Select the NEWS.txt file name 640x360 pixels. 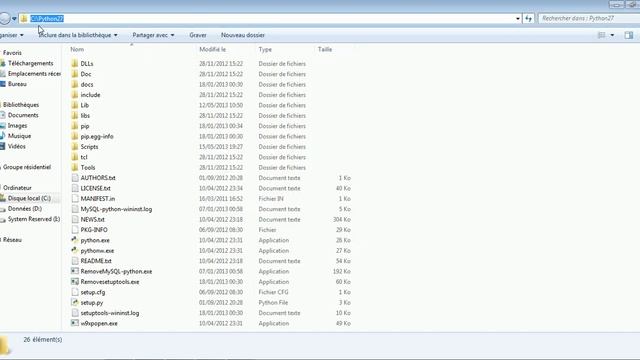point(93,220)
